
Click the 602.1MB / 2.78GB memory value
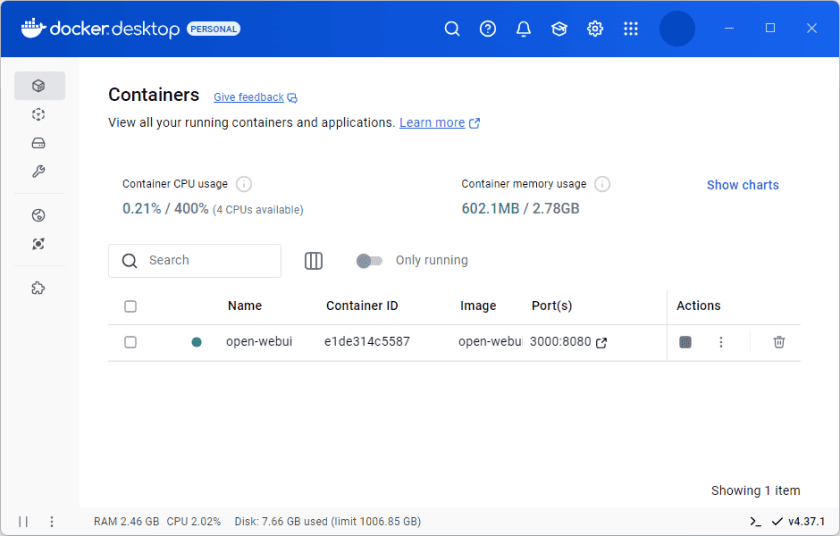tap(521, 209)
